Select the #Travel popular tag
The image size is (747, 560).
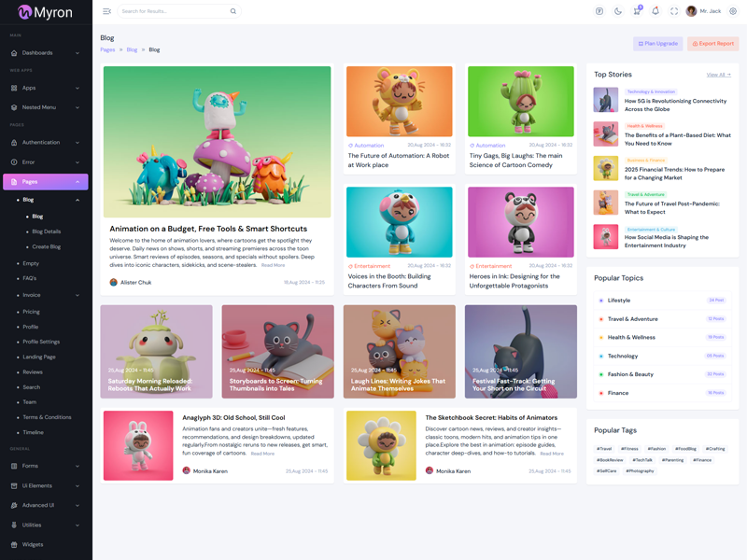[x=604, y=449]
